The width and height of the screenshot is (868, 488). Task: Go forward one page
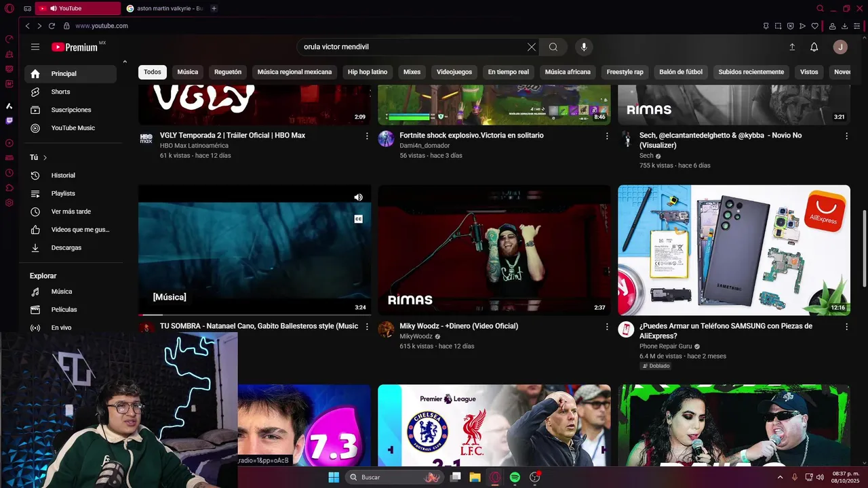click(x=39, y=26)
